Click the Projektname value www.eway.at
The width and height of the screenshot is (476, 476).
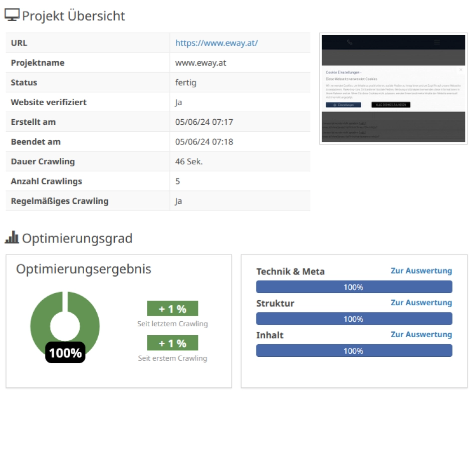pyautogui.click(x=200, y=63)
